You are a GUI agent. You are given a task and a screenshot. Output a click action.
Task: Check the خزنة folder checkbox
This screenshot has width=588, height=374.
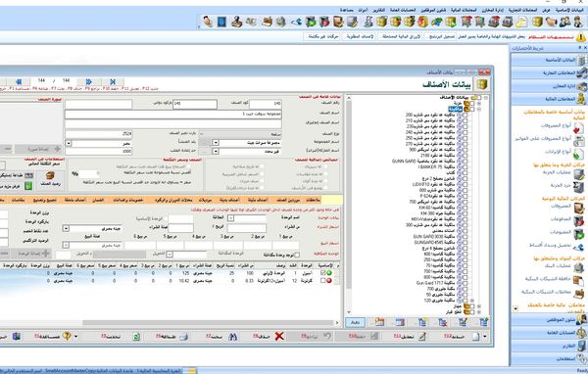click(x=472, y=104)
